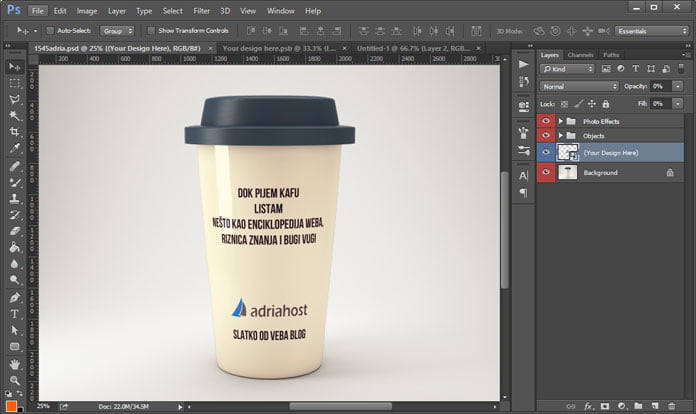Select the Paint Bucket tool
696x414 pixels.
click(x=15, y=247)
